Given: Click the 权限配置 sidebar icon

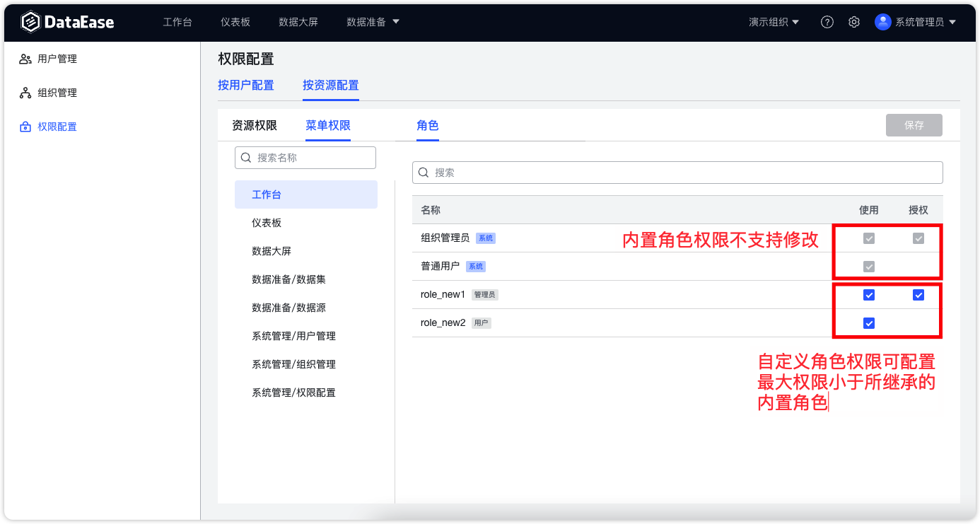Looking at the screenshot, I should point(25,127).
